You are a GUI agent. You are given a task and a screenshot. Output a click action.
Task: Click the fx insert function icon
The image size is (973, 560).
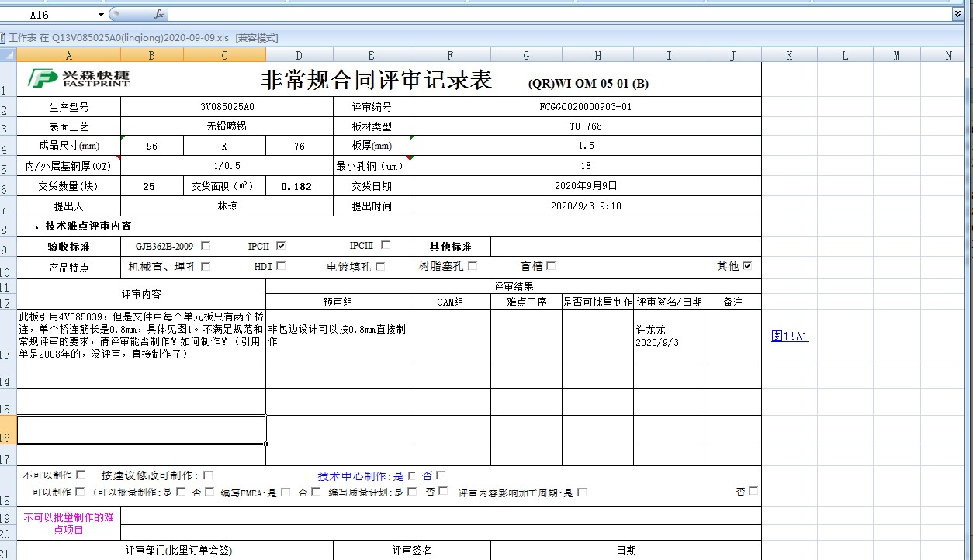tap(159, 14)
